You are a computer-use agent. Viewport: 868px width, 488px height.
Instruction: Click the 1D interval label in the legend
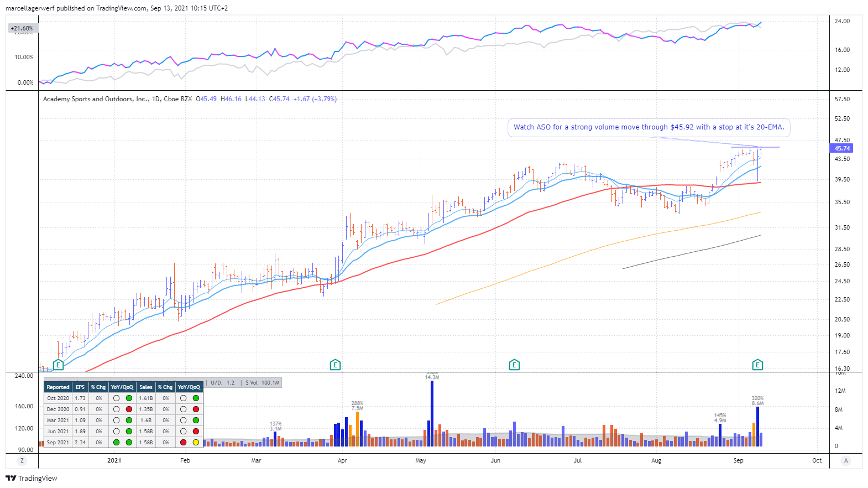click(x=156, y=99)
